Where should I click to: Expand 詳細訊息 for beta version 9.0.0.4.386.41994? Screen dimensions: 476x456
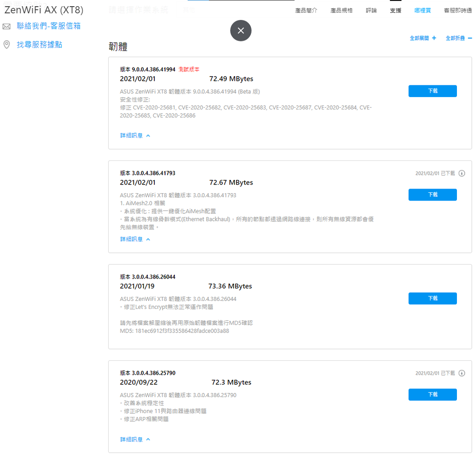pyautogui.click(x=135, y=136)
